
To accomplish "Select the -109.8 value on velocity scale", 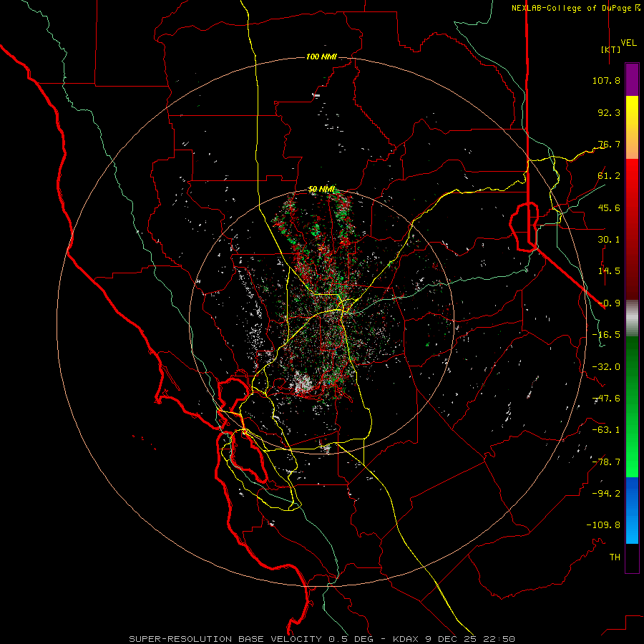I will tap(603, 525).
